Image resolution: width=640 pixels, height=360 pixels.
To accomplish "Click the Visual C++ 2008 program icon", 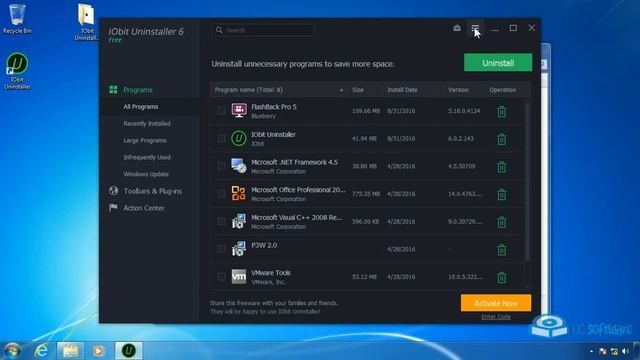I will point(239,221).
